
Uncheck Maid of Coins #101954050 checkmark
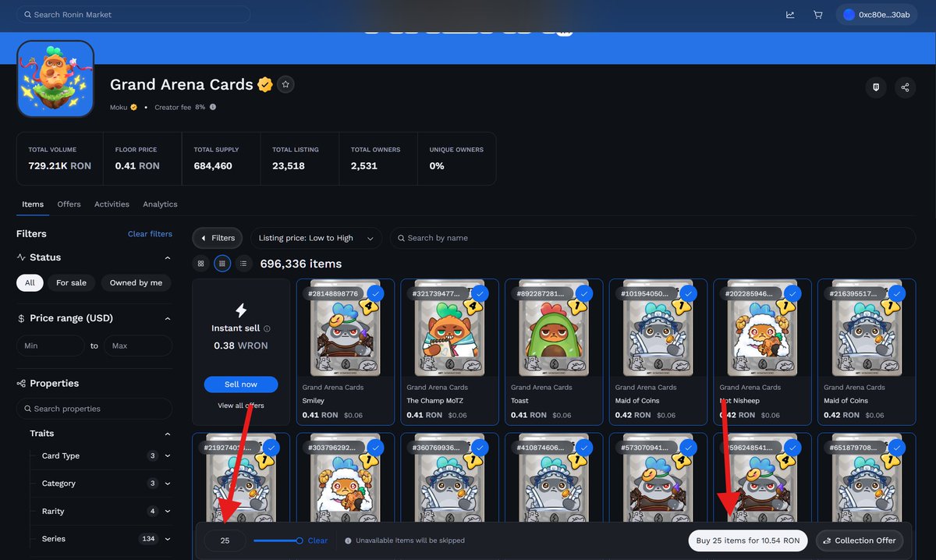point(688,293)
